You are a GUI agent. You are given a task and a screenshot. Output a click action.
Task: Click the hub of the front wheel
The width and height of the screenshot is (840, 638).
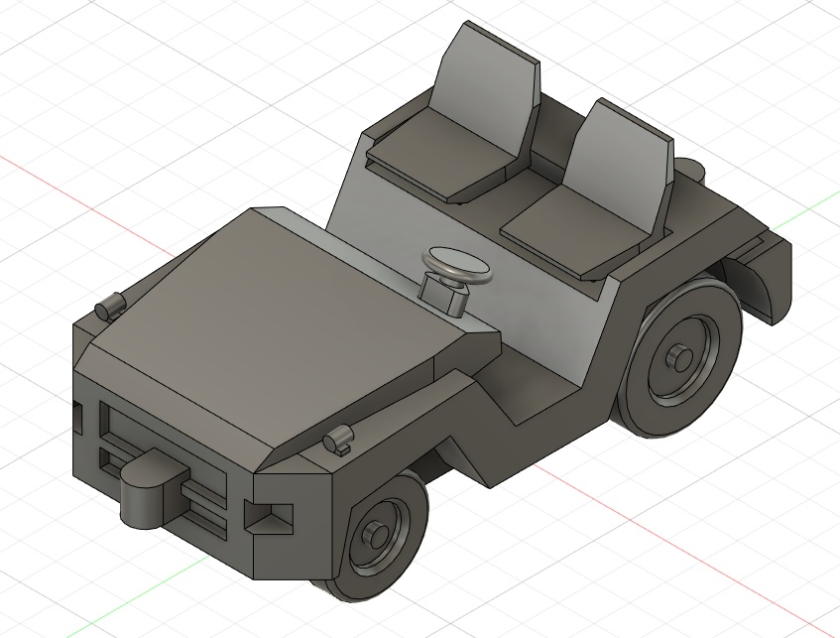coord(376,534)
